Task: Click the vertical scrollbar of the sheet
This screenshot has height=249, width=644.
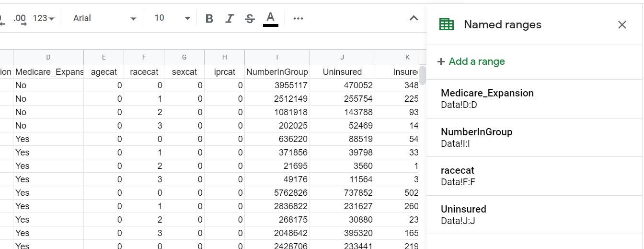Action: 422,75
